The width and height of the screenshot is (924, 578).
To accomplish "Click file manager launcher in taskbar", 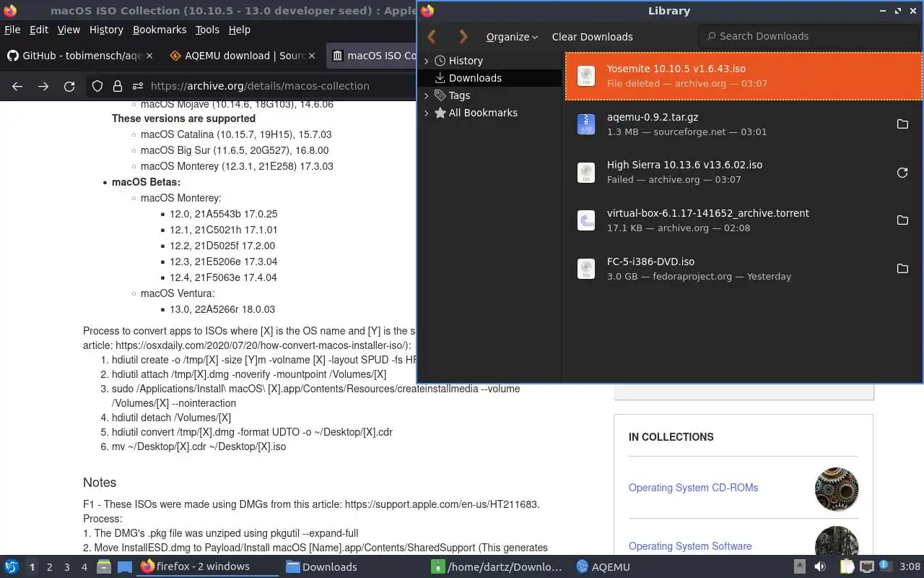I will (x=104, y=567).
